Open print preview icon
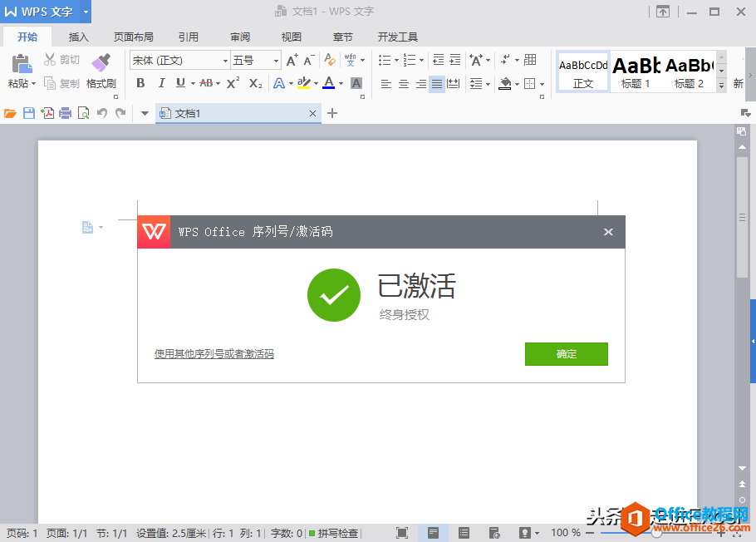This screenshot has height=542, width=756. coord(83,113)
